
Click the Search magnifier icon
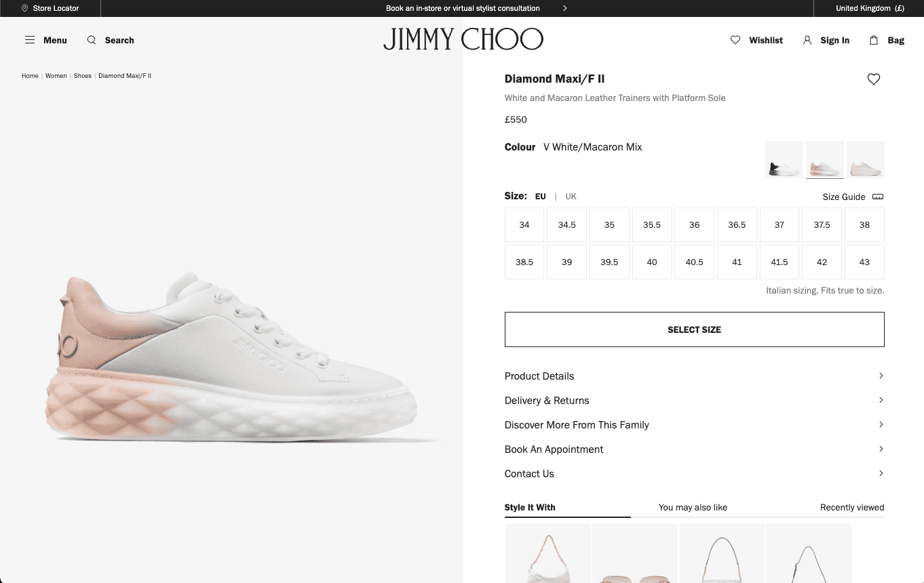coord(91,40)
